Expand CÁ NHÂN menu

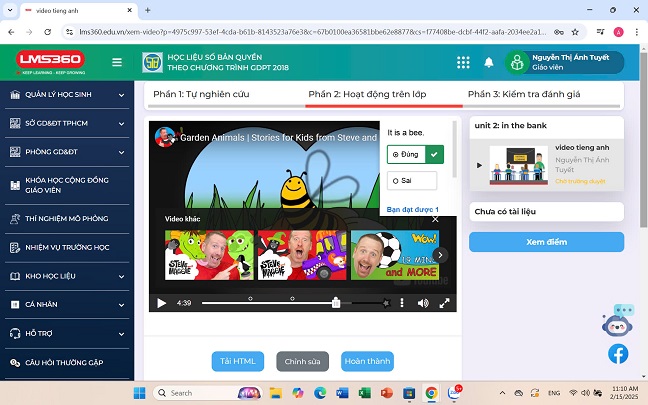coord(67,305)
